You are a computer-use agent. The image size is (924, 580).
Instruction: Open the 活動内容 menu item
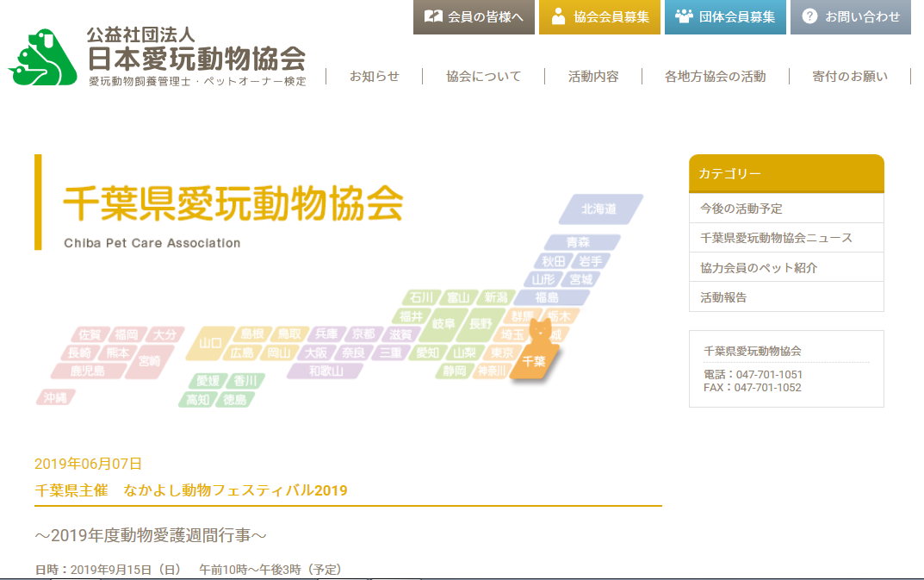click(x=593, y=76)
